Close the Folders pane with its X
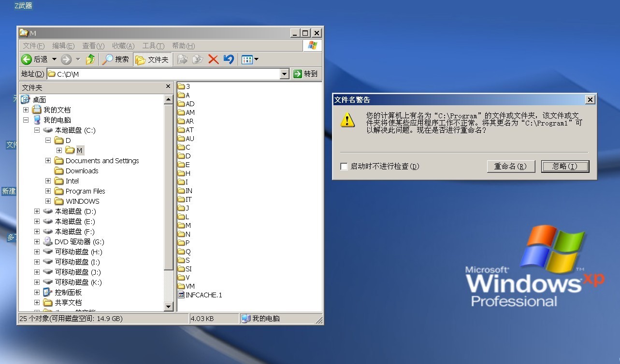Image resolution: width=620 pixels, height=364 pixels. click(168, 86)
